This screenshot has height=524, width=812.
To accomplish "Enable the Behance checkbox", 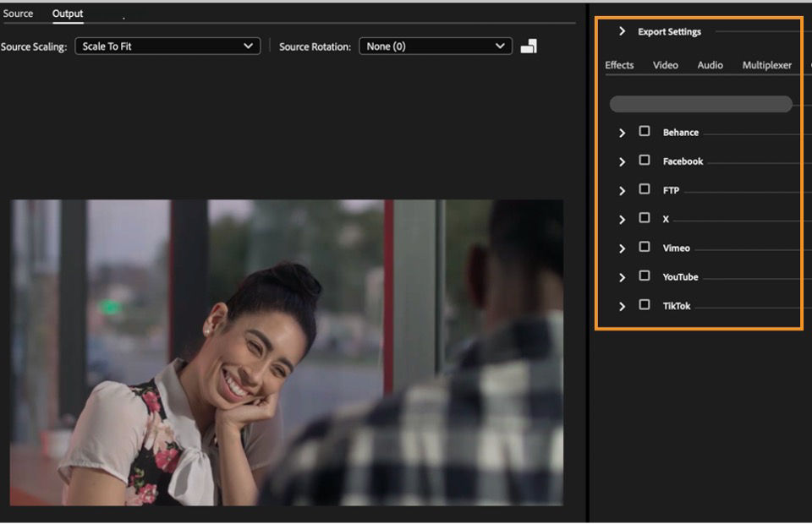I will 645,131.
